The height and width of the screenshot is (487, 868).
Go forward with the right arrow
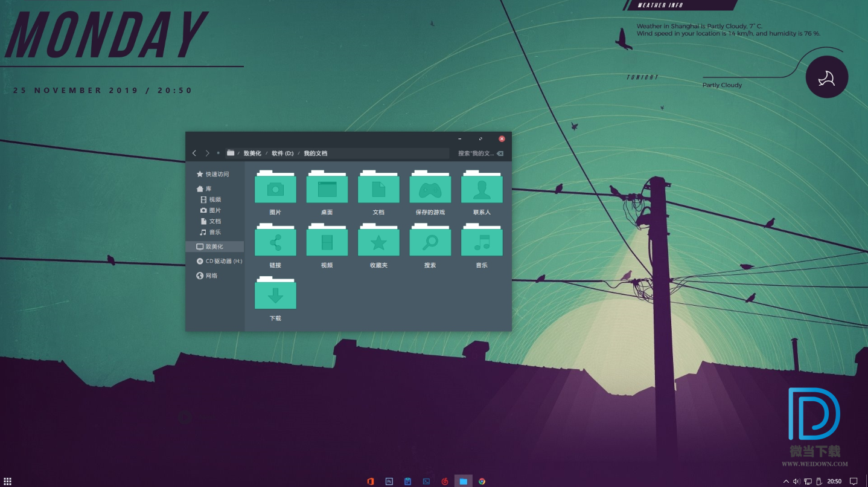tap(207, 153)
